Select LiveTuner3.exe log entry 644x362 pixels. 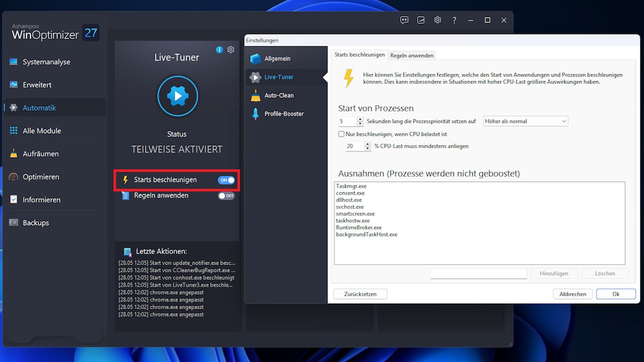175,285
